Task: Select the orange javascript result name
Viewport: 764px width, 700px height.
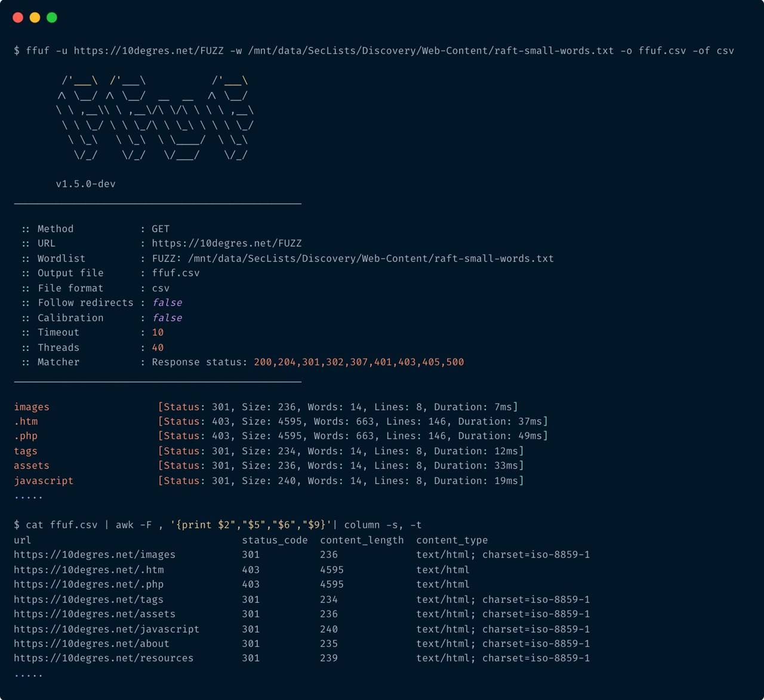Action: pyautogui.click(x=44, y=480)
